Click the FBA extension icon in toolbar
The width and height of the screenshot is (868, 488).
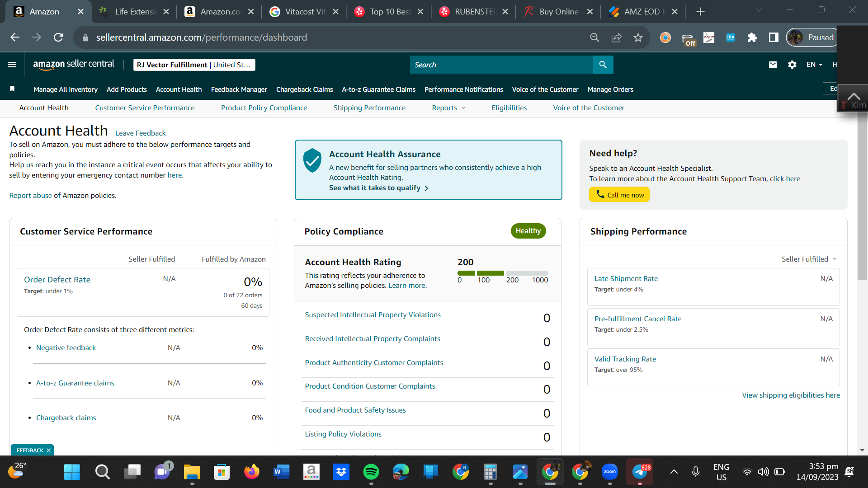(x=731, y=38)
